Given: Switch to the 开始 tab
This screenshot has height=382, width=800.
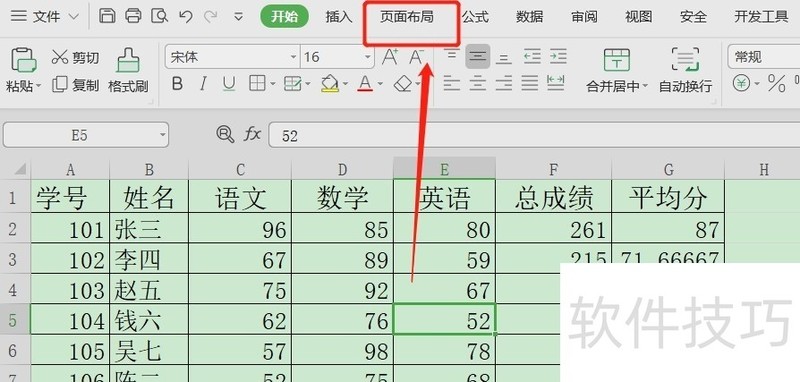Looking at the screenshot, I should (285, 17).
